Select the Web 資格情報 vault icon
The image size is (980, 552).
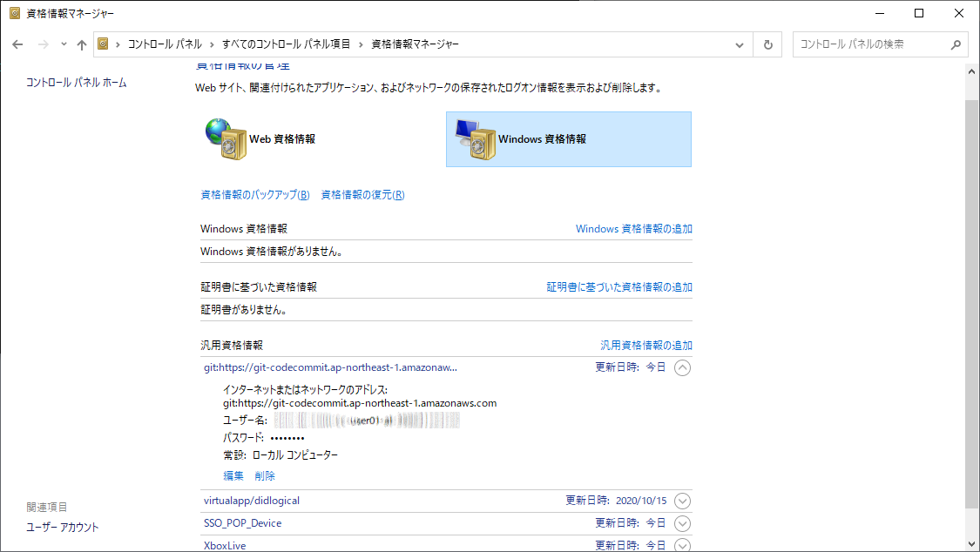(226, 139)
